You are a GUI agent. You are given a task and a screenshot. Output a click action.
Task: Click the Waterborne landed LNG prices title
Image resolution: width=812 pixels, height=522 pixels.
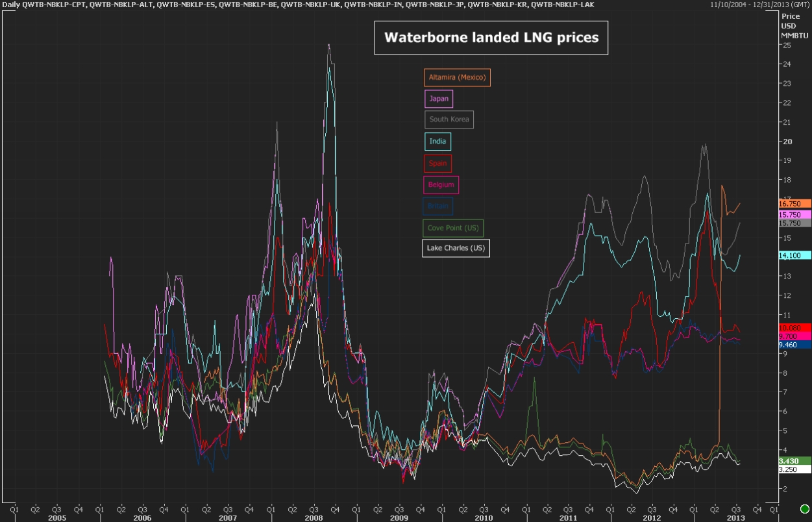tap(490, 37)
